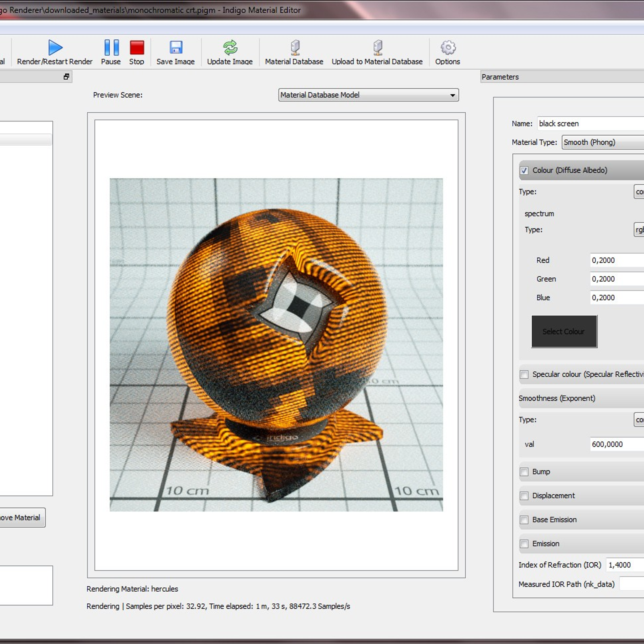Click the Remove Material button
The height and width of the screenshot is (644, 644).
pos(22,518)
